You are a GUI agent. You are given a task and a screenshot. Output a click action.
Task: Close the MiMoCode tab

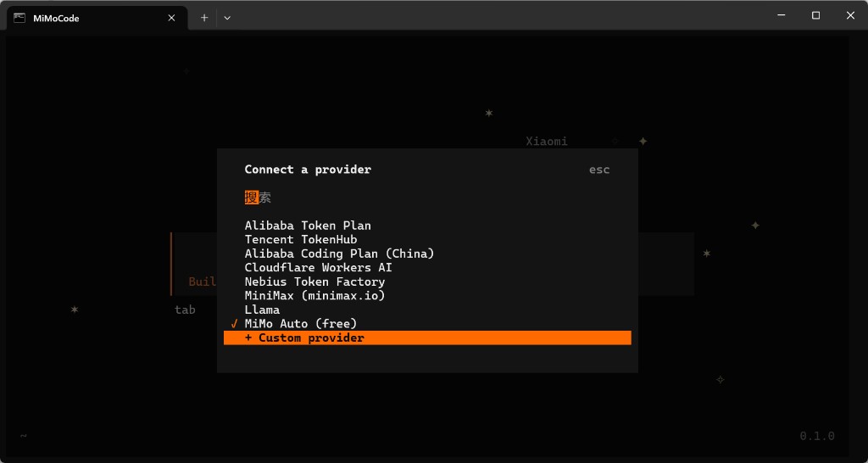pyautogui.click(x=171, y=18)
